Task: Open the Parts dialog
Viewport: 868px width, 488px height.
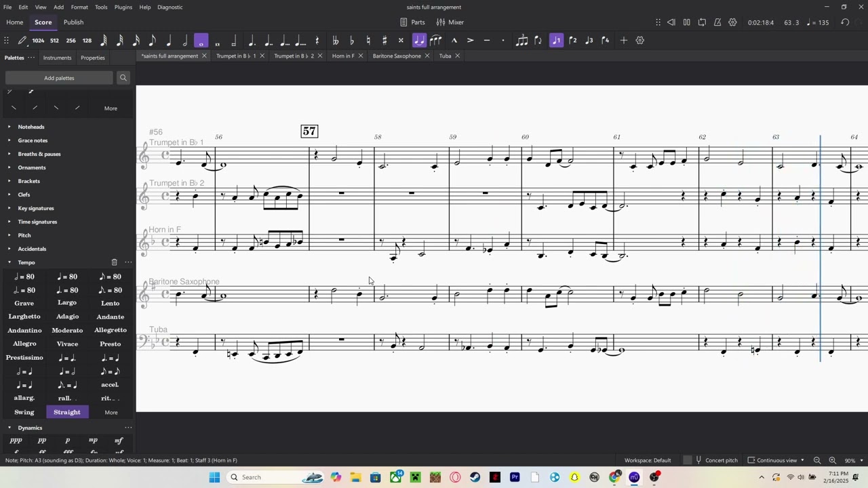Action: pos(412,22)
